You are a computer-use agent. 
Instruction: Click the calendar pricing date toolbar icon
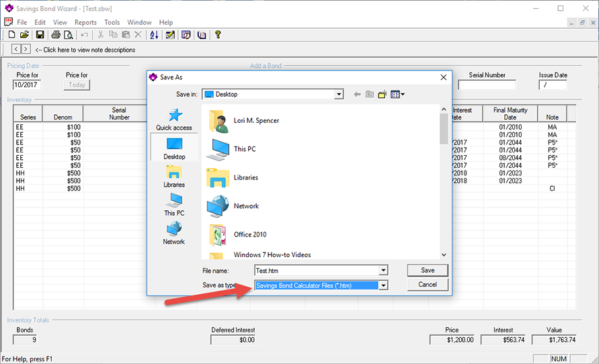click(x=186, y=35)
